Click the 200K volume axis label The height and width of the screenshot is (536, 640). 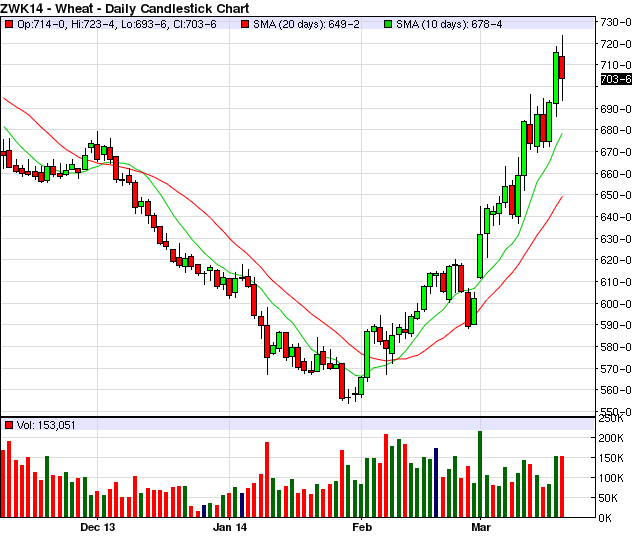click(x=611, y=438)
